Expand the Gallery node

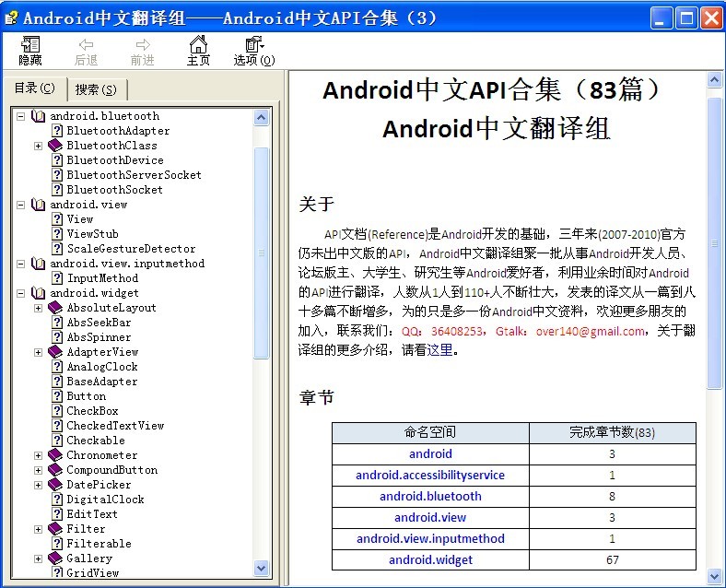click(x=39, y=559)
